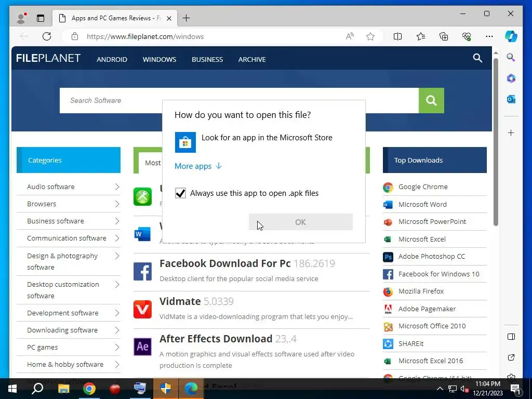
Task: Expand More apps list
Action: [x=198, y=166]
